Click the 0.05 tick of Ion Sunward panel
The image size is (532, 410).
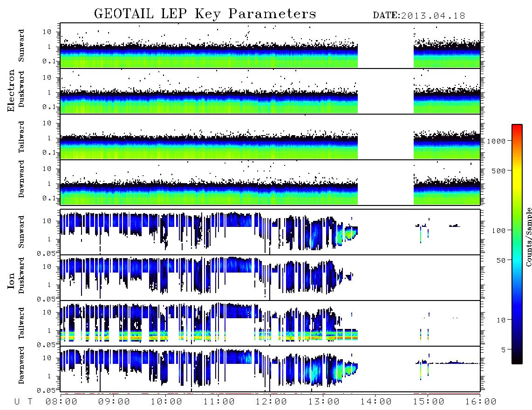[46, 253]
